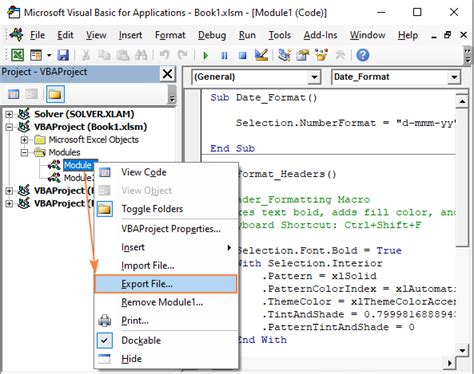Select Toggle Folders in context menu
This screenshot has height=374, width=474.
pyautogui.click(x=152, y=209)
